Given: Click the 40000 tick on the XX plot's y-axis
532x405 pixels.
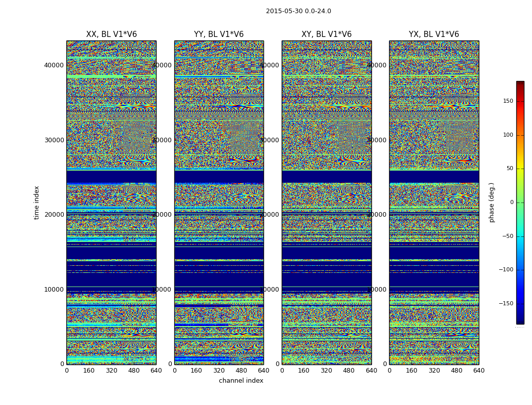Looking at the screenshot, I should pos(54,65).
